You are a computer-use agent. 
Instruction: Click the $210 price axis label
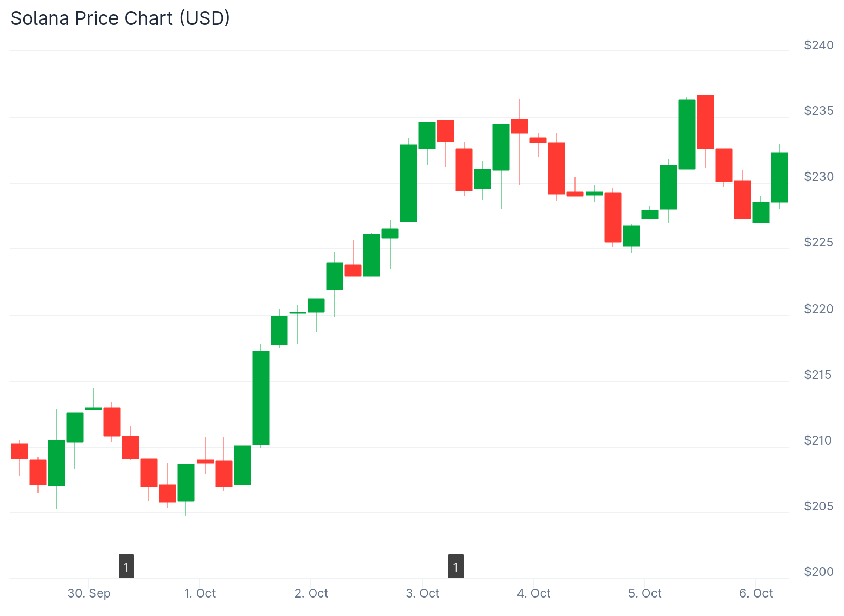tap(818, 440)
